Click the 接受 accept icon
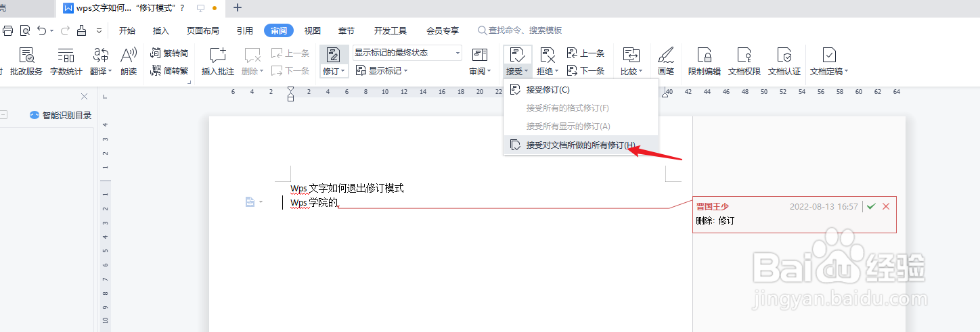The height and width of the screenshot is (332, 980). point(517,55)
